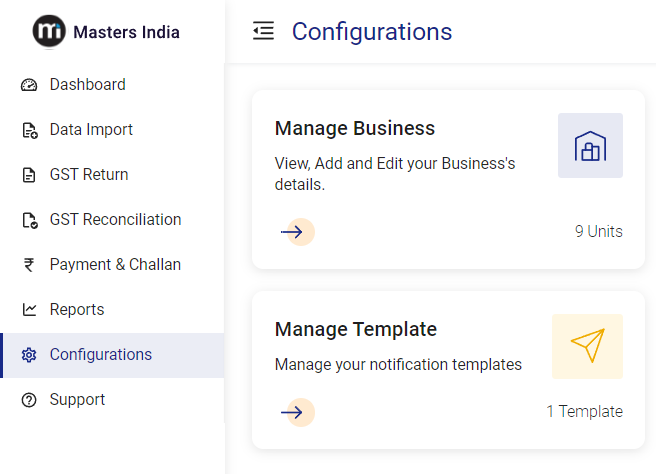Go to GST Return menu item
This screenshot has height=474, width=656.
click(x=89, y=175)
